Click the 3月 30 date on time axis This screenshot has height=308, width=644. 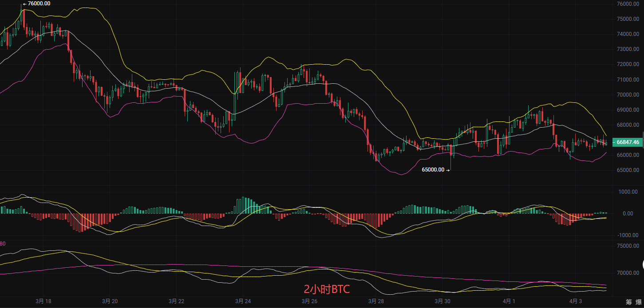pos(443,301)
